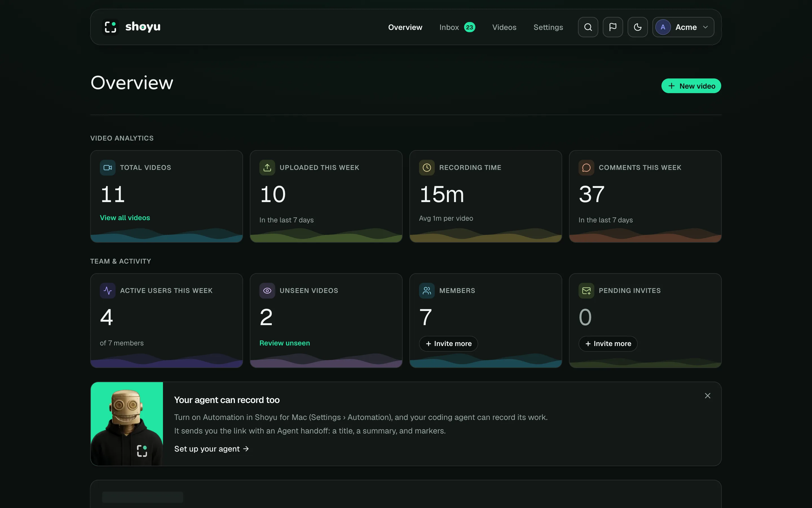812x508 pixels.
Task: Click the Team & Activity section heading
Action: pos(120,261)
